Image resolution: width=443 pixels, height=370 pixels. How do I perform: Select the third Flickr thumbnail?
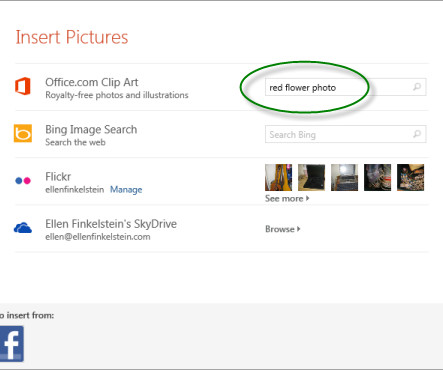point(344,177)
